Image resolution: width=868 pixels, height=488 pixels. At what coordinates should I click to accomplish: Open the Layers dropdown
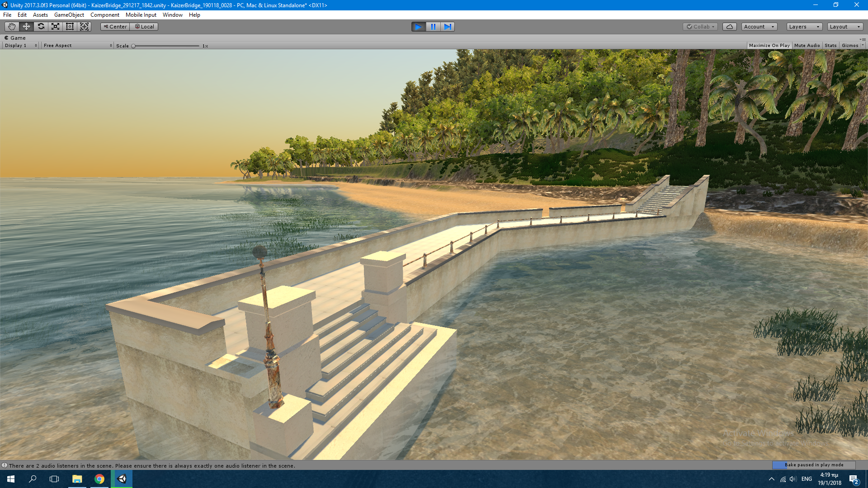coord(804,27)
